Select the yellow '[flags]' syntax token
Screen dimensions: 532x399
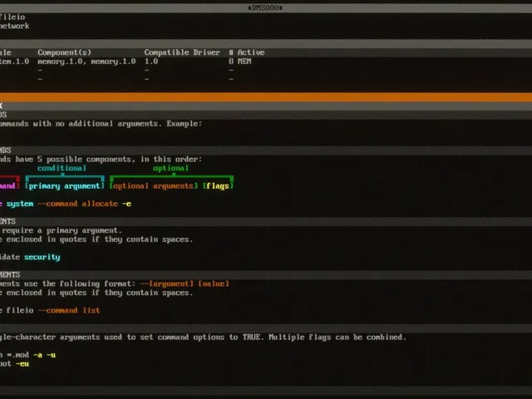tap(218, 186)
